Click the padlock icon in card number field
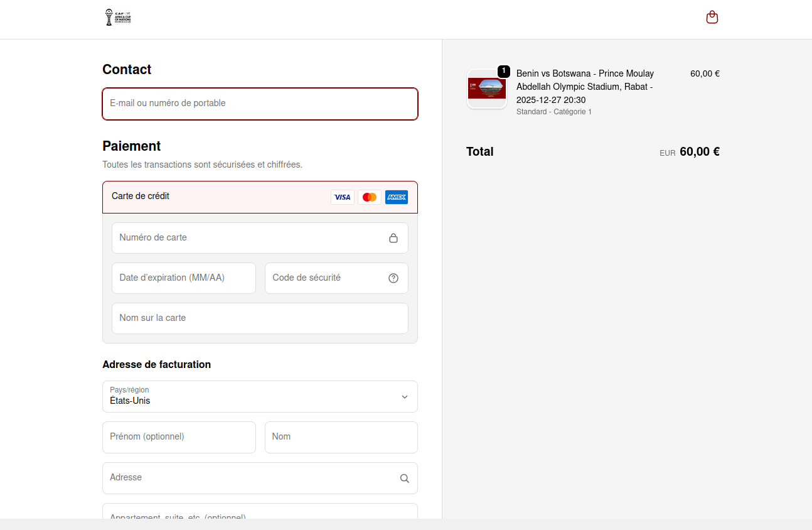This screenshot has height=530, width=812. [393, 238]
